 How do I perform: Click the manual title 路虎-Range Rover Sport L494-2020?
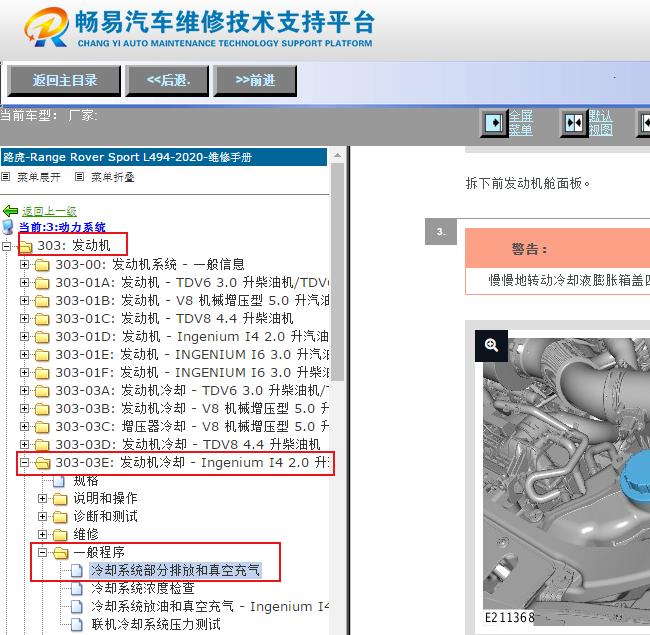pos(127,158)
